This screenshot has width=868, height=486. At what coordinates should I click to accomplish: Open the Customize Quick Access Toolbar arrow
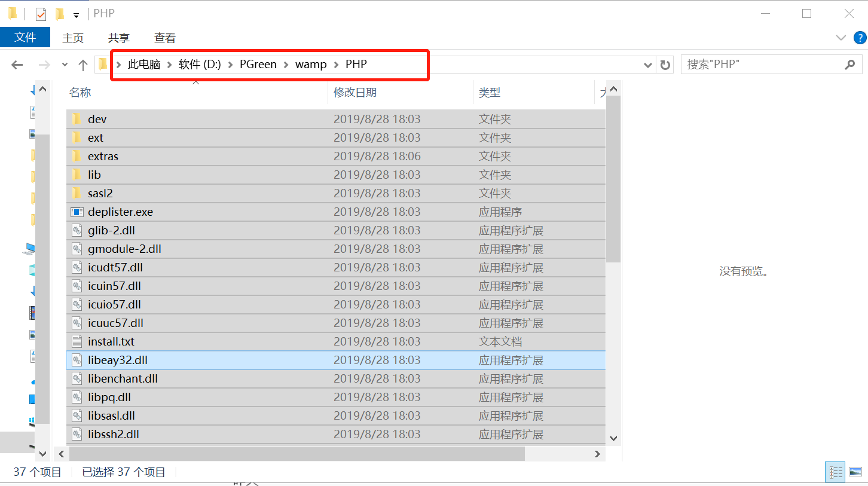point(76,15)
